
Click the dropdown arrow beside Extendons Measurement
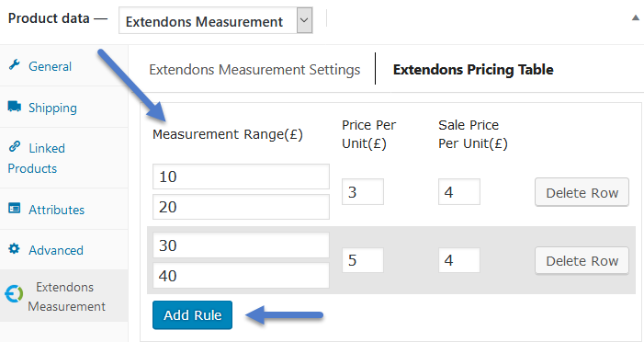tap(304, 20)
